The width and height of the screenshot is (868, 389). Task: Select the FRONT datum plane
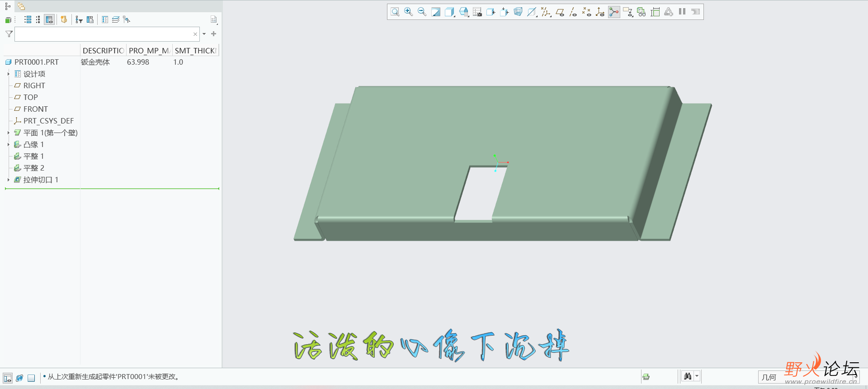point(35,109)
